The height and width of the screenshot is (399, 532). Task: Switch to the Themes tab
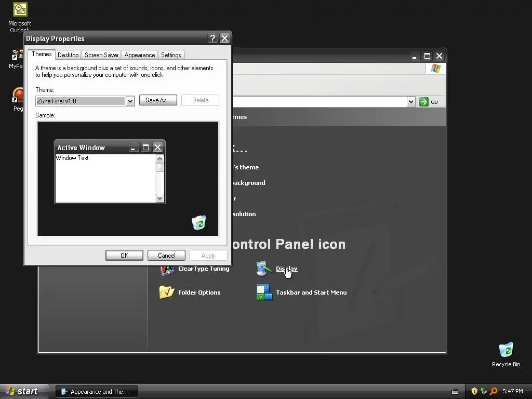coord(42,54)
